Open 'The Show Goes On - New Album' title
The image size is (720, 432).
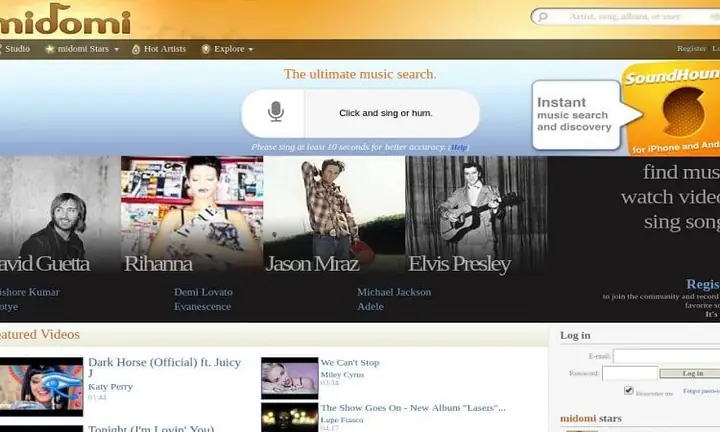pos(413,408)
